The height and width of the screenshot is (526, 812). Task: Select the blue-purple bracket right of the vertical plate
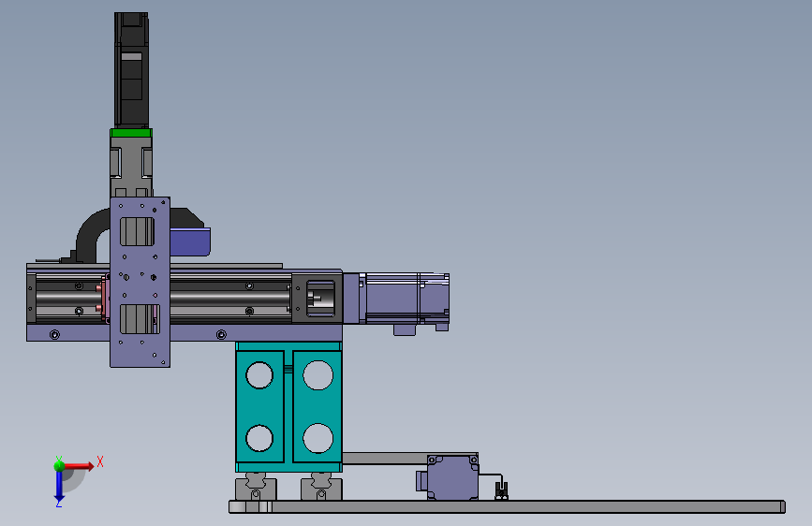(x=190, y=241)
